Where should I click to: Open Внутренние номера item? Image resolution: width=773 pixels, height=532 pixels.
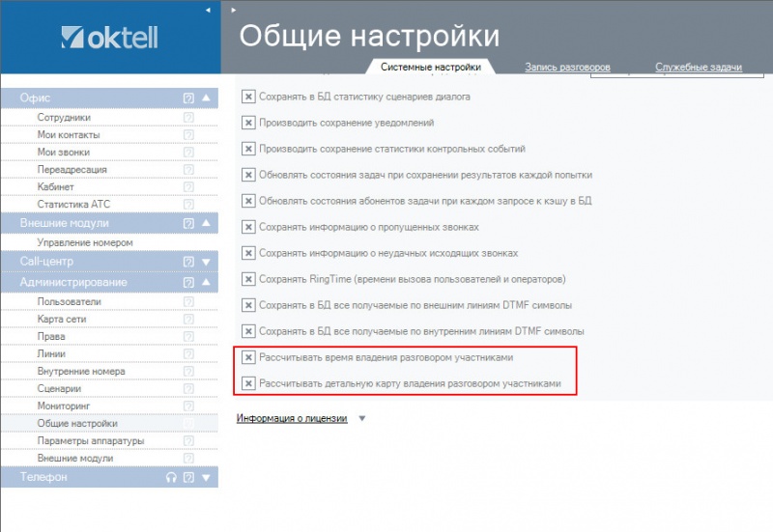click(x=81, y=372)
